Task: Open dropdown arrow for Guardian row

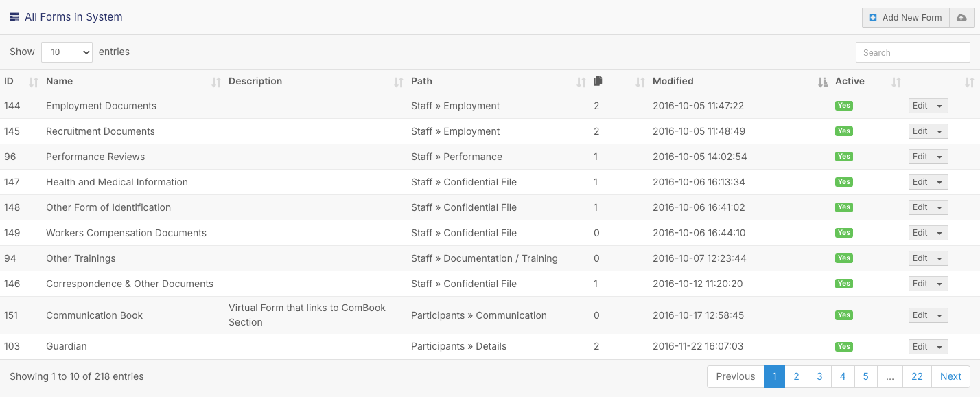Action: coord(940,347)
